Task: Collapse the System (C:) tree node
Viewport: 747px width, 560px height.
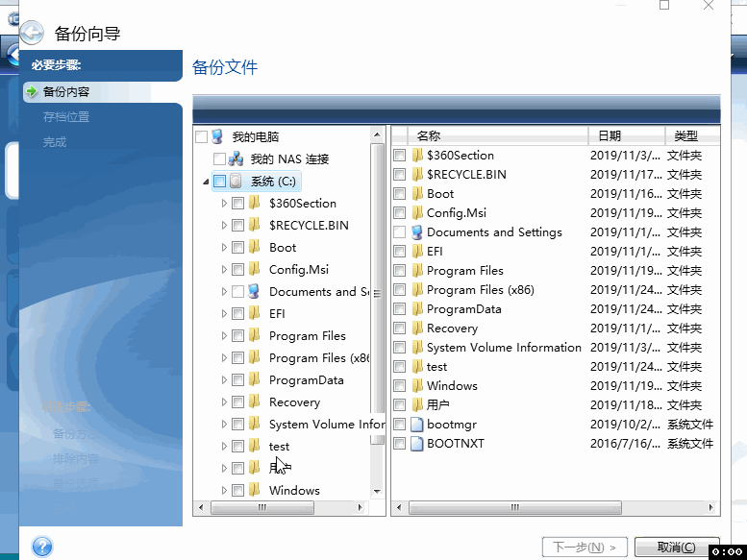Action: click(x=206, y=182)
